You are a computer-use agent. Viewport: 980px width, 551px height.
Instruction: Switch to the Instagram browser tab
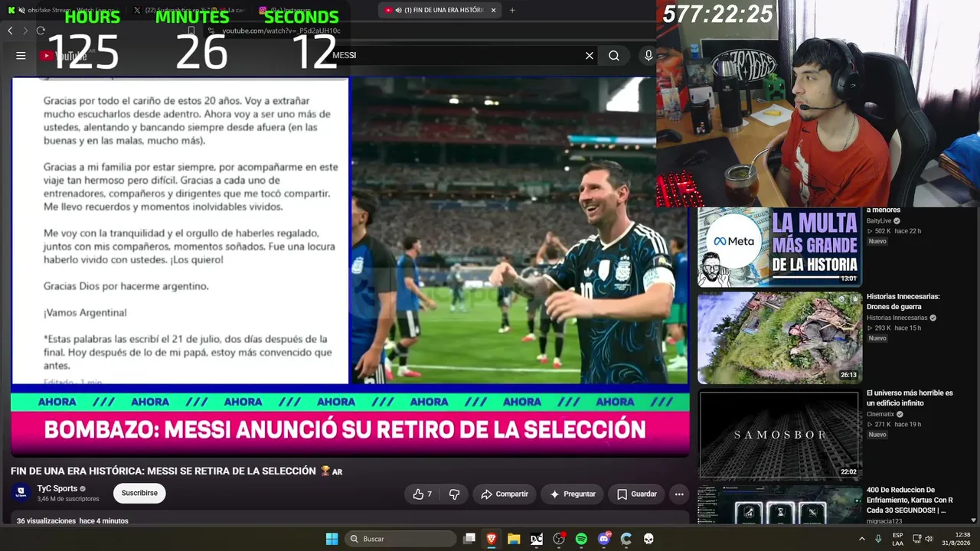(x=312, y=10)
